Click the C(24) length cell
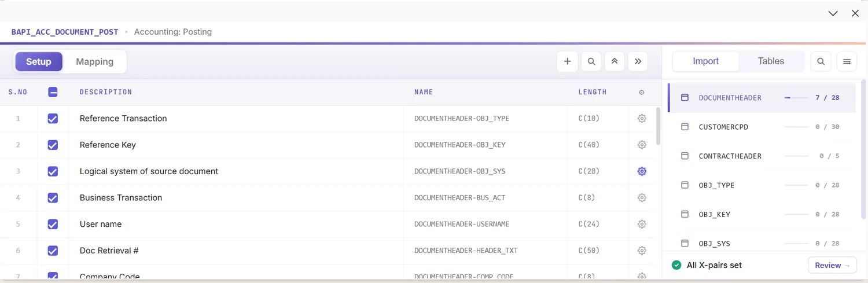Screen dimensions: 868x283 point(589,224)
